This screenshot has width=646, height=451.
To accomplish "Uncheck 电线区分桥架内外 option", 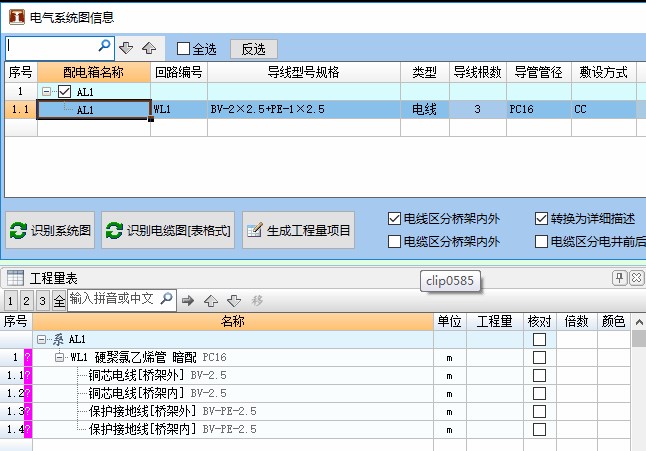I will click(x=395, y=219).
